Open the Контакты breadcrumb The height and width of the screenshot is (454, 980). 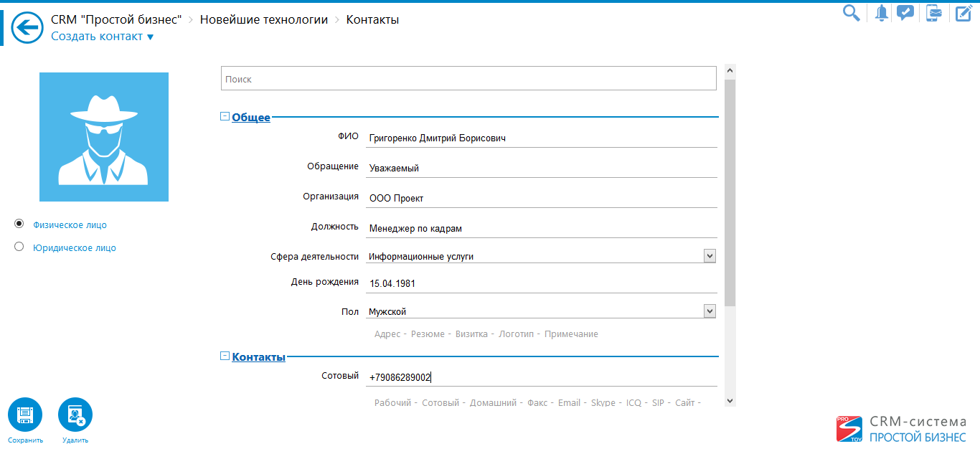(x=372, y=19)
